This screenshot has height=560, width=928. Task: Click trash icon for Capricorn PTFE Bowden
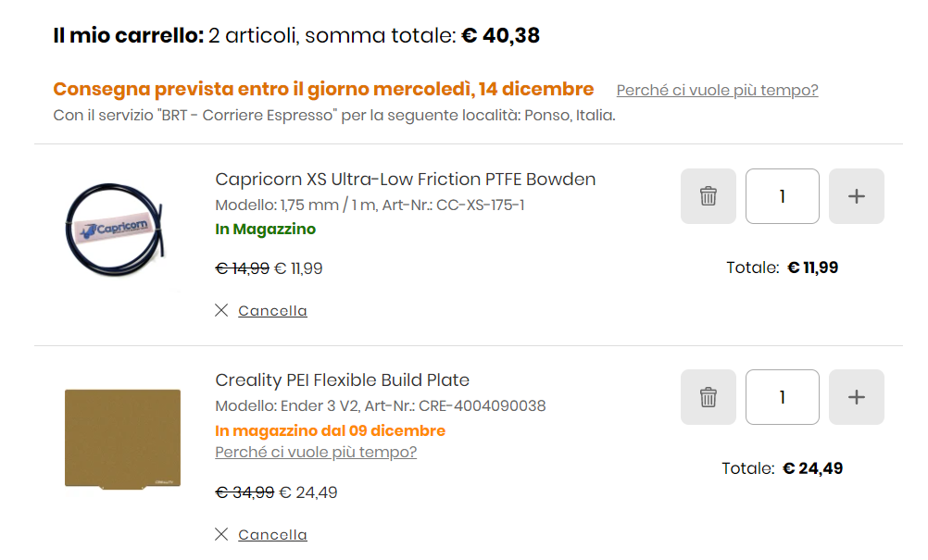[708, 195]
